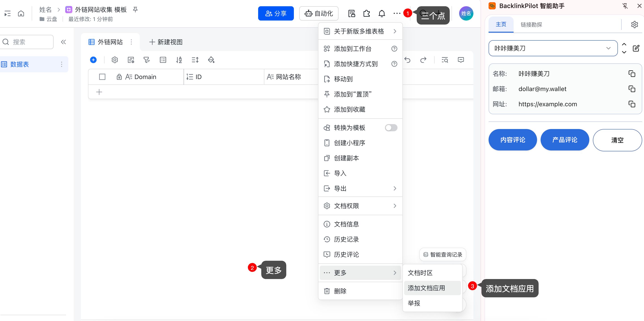This screenshot has width=644, height=321.
Task: Switch to next profile with down arrow
Action: (624, 52)
